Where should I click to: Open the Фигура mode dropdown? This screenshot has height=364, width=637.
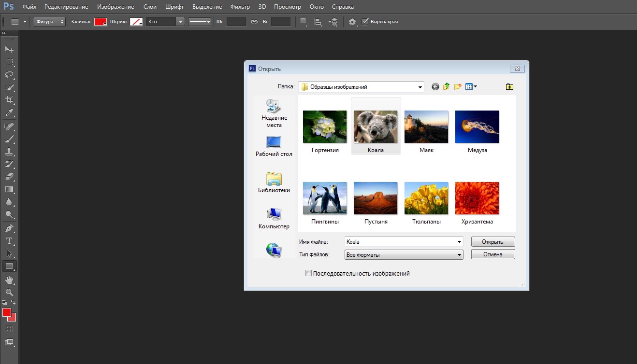49,22
